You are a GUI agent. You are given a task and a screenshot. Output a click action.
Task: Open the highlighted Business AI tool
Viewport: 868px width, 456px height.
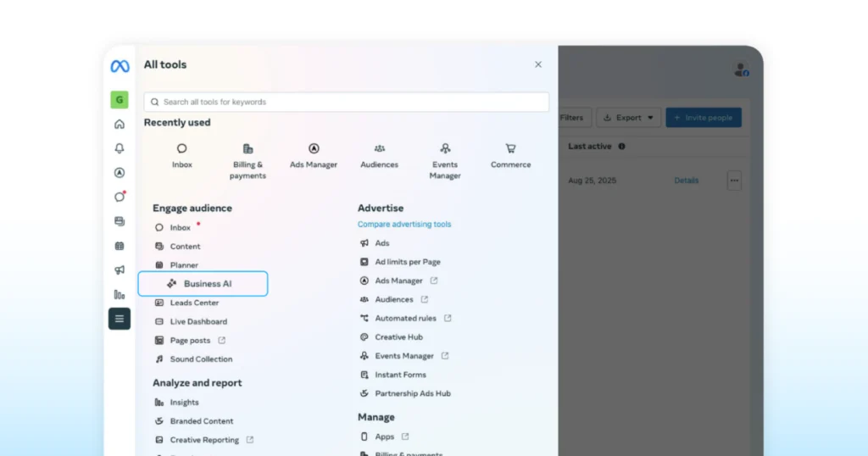[203, 284]
